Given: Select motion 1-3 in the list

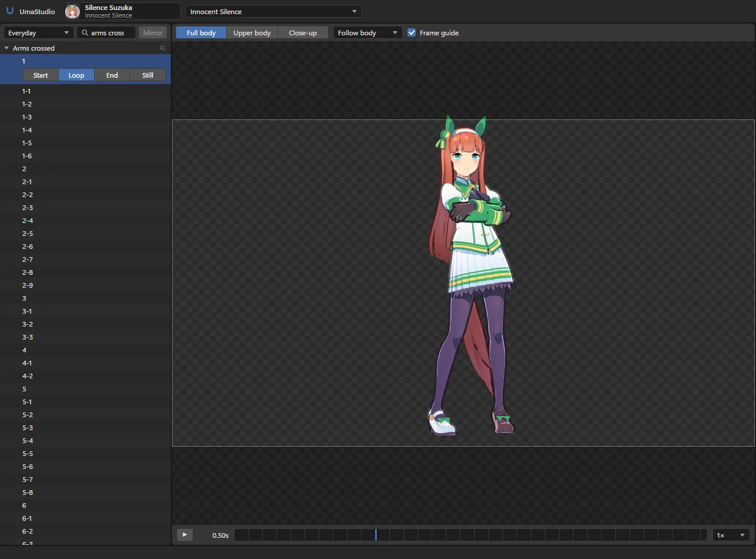Looking at the screenshot, I should pos(85,117).
